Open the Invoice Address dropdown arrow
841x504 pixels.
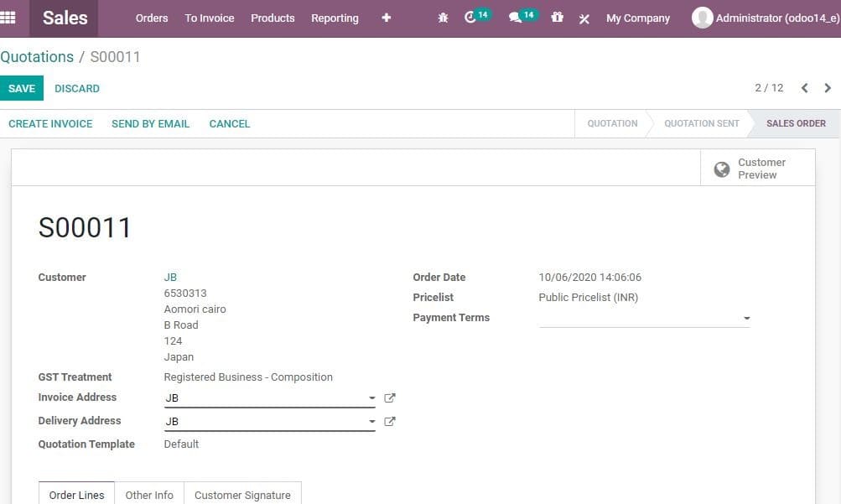(371, 398)
